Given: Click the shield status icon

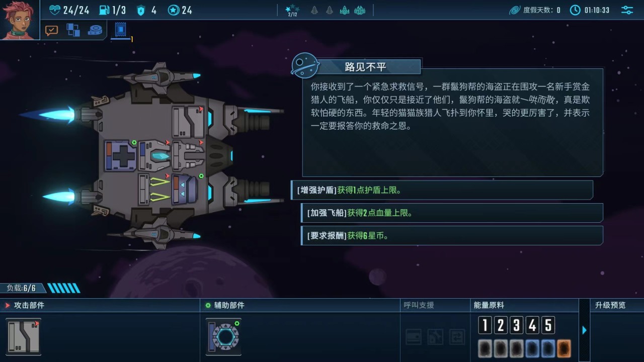Looking at the screenshot, I should pyautogui.click(x=141, y=10).
